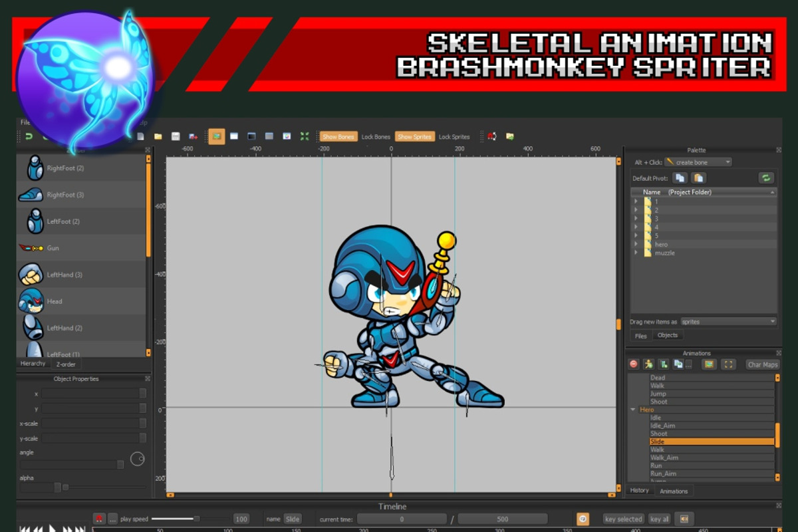The height and width of the screenshot is (532, 798).
Task: Toggle Show Bones
Action: [x=338, y=137]
